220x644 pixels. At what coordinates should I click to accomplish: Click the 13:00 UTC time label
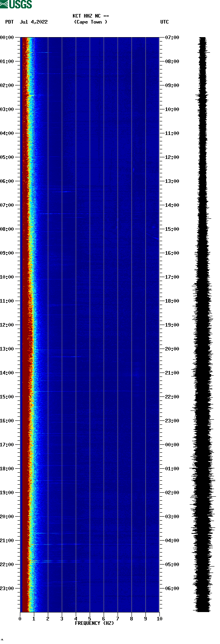click(x=172, y=181)
